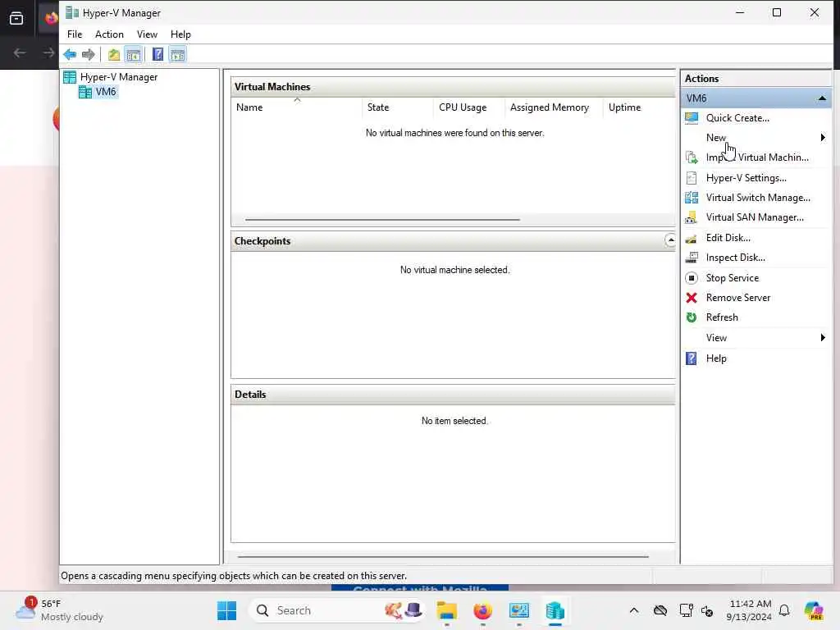Open the Action menu
The width and height of the screenshot is (840, 630).
(x=109, y=34)
